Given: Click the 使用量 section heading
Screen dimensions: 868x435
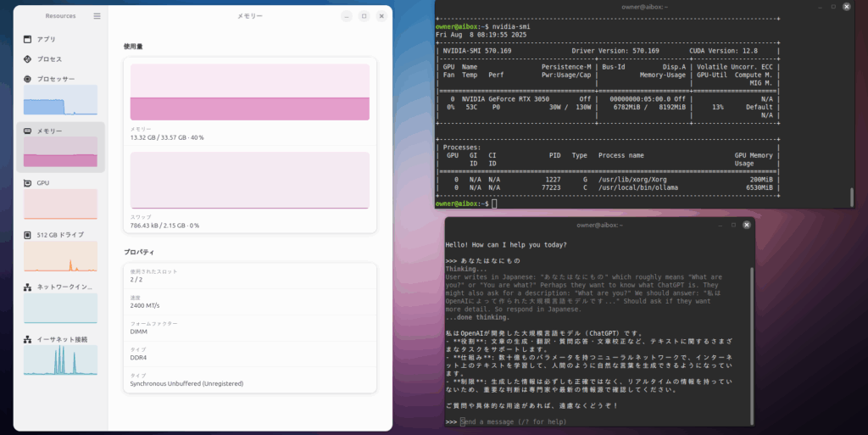Looking at the screenshot, I should click(133, 47).
